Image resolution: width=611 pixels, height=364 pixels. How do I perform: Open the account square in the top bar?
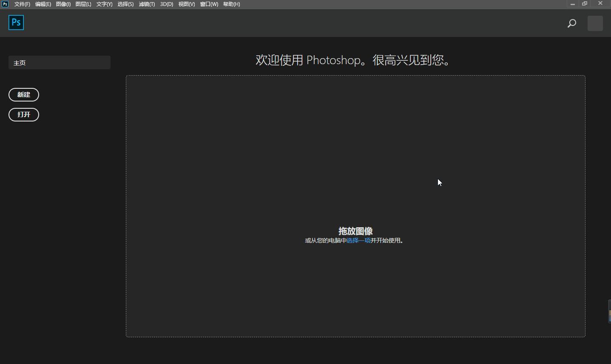click(595, 23)
